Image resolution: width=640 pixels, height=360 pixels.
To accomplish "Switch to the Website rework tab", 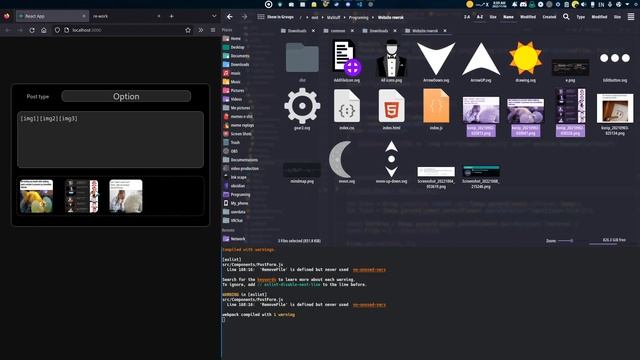I will tap(421, 31).
